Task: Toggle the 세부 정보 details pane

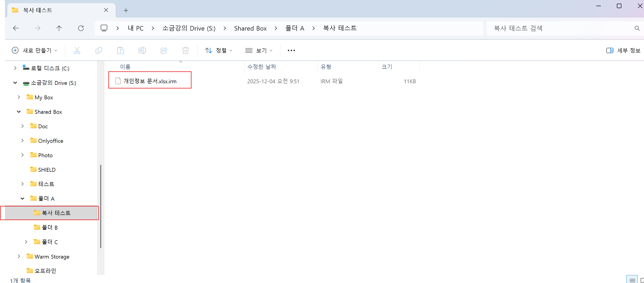Action: (x=623, y=50)
